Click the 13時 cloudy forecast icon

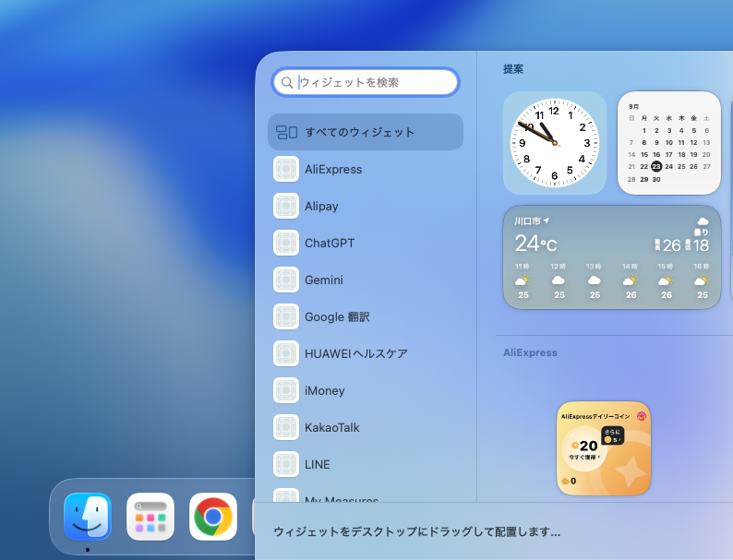pos(595,280)
